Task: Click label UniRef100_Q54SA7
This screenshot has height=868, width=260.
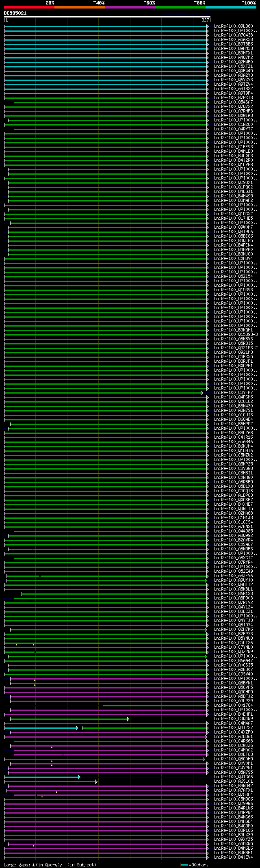Action: pos(233,102)
